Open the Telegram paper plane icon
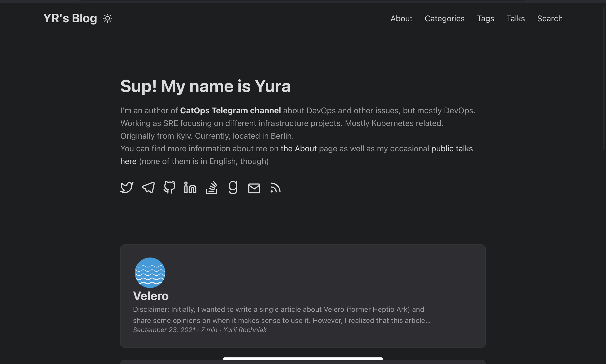Screen dimensions: 606x364 (148, 188)
